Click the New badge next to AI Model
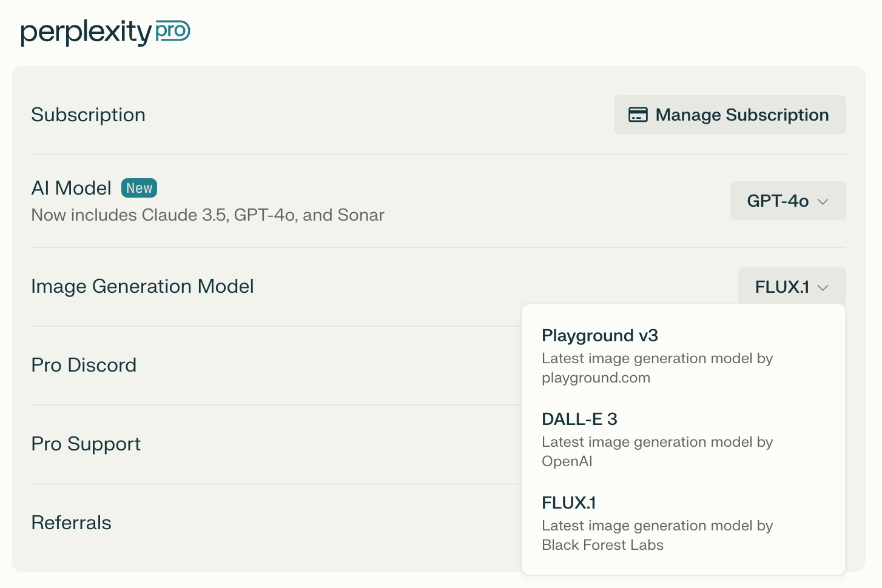Image resolution: width=882 pixels, height=588 pixels. point(139,188)
